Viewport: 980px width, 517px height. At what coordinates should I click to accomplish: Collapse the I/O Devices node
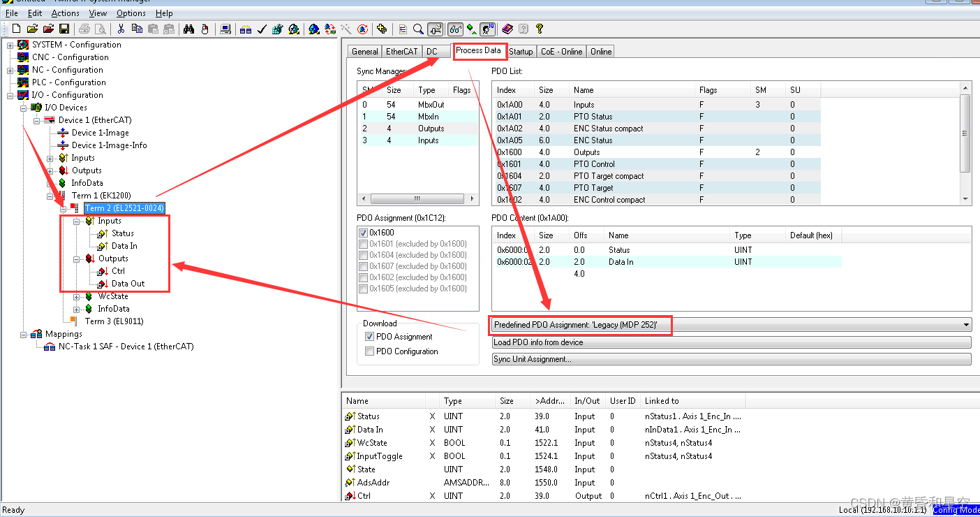(x=24, y=108)
